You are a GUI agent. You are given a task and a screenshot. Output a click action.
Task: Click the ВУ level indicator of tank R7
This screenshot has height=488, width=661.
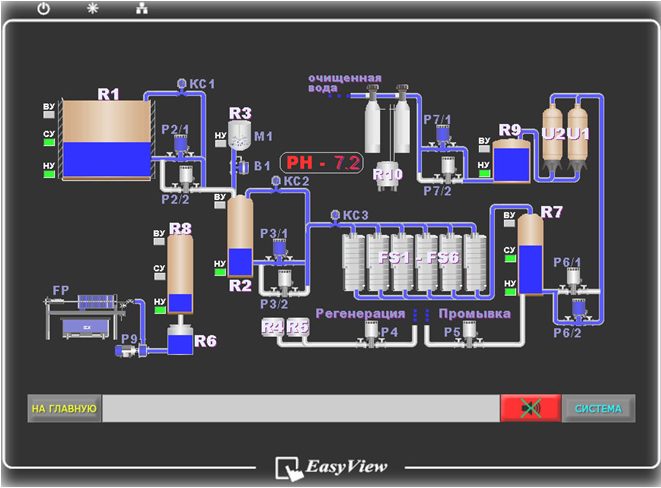click(509, 217)
